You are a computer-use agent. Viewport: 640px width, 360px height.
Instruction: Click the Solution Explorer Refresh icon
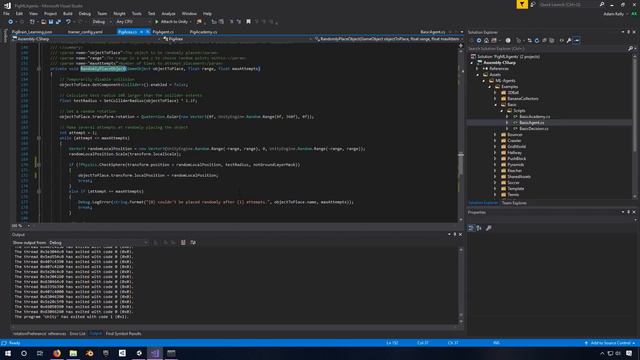[537, 40]
